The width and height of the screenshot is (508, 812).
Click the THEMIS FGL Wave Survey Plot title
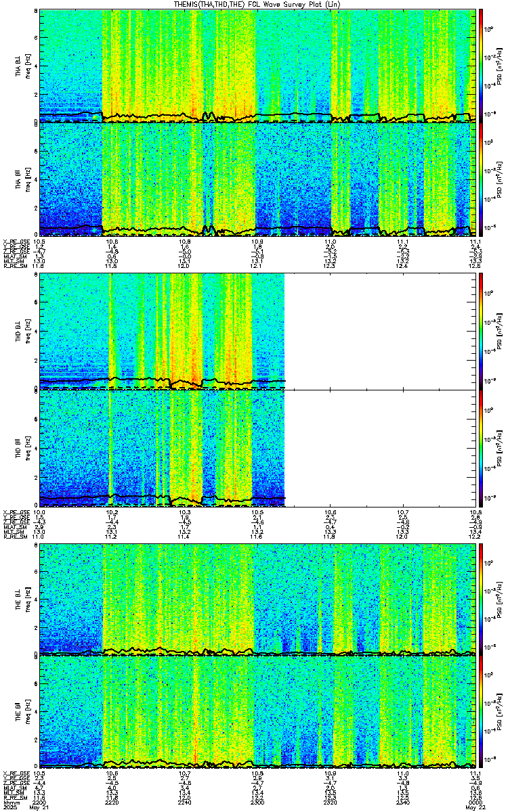click(258, 5)
